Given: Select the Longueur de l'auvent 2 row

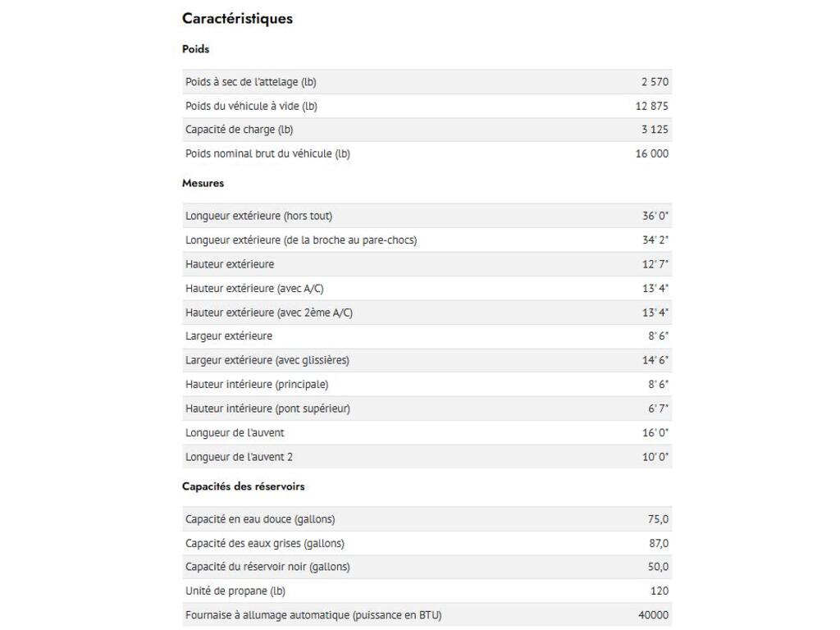Looking at the screenshot, I should pyautogui.click(x=427, y=457).
